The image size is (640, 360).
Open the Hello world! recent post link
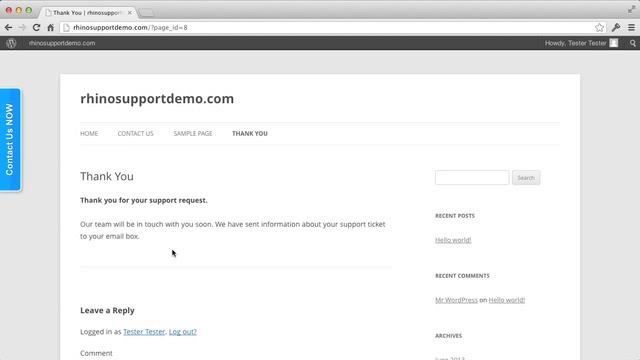click(x=453, y=240)
